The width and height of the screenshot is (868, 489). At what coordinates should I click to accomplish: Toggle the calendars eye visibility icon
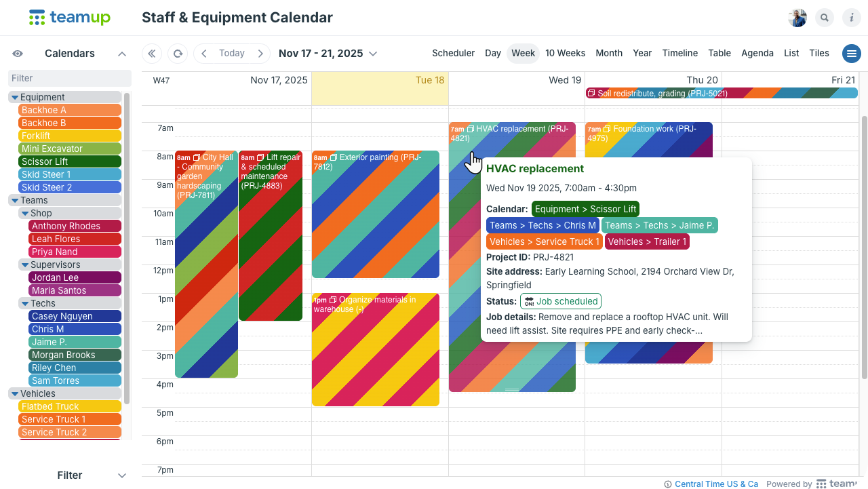[18, 54]
